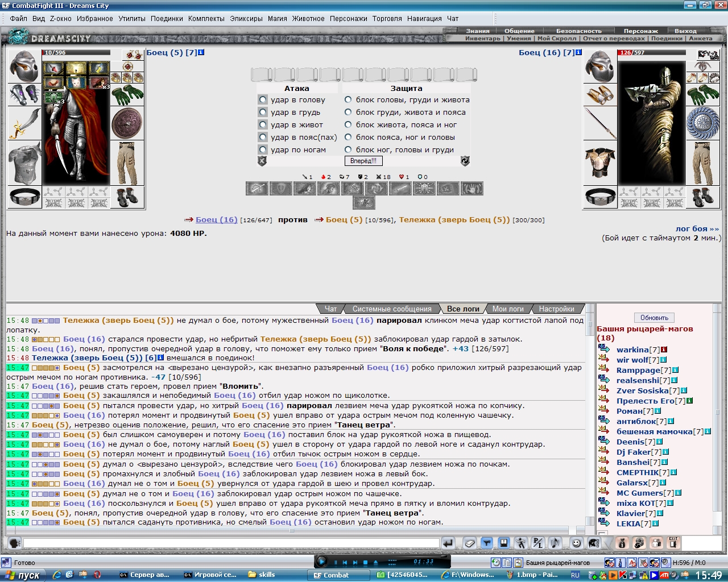Select attack 'удар в живот'
The width and height of the screenshot is (728, 582).
(x=263, y=124)
